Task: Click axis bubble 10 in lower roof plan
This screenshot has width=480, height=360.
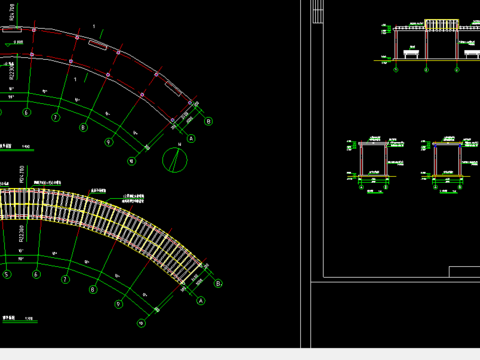Action: click(x=141, y=323)
